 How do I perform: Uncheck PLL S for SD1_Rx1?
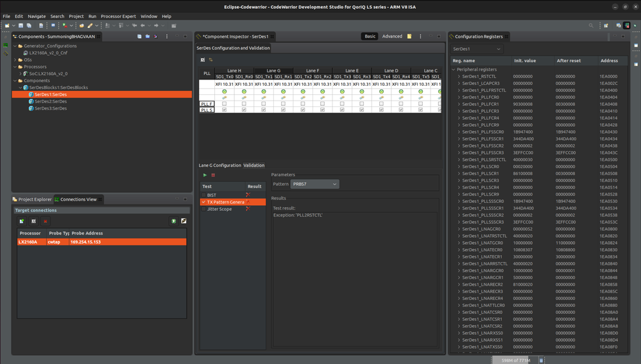tap(284, 110)
